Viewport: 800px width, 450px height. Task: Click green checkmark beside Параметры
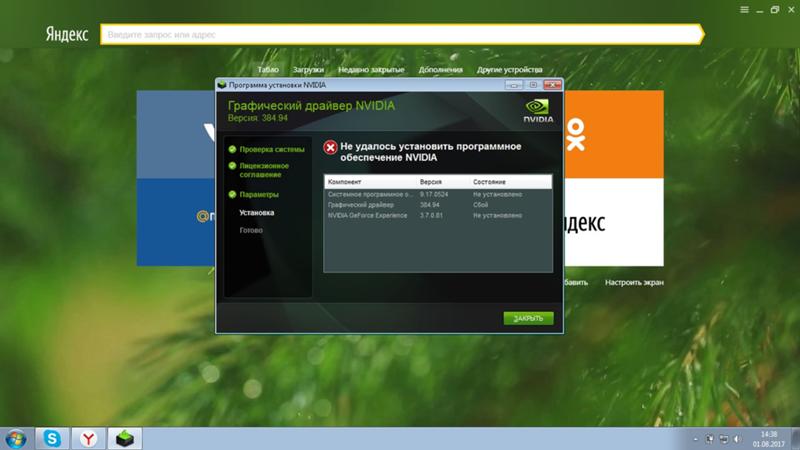(232, 194)
